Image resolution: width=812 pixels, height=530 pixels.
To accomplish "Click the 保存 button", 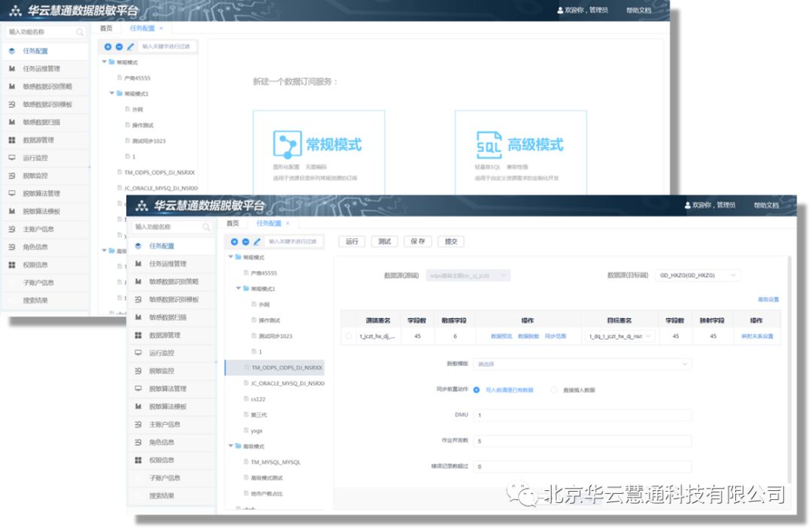I will click(418, 242).
